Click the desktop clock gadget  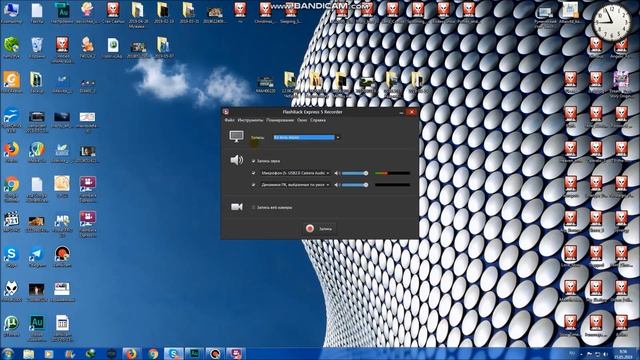tap(611, 23)
